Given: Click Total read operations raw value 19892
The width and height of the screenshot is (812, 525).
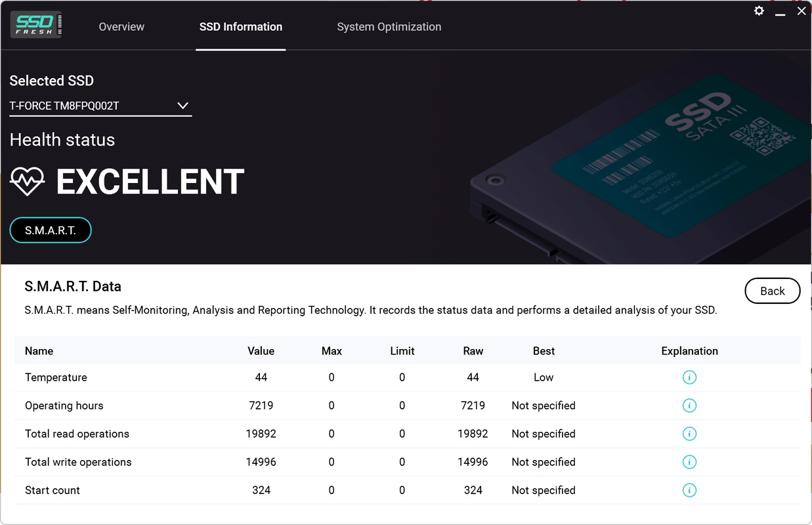Looking at the screenshot, I should point(473,434).
